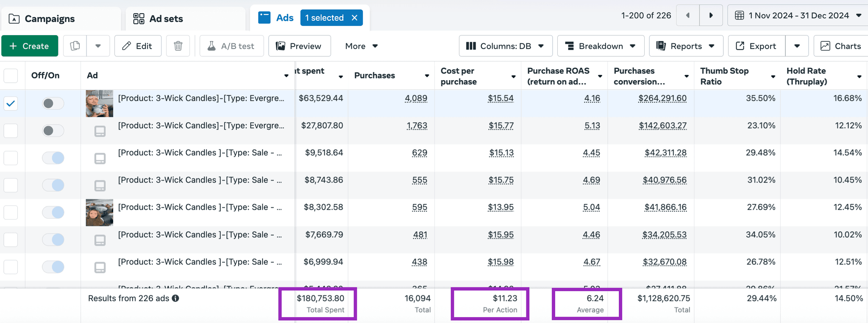Screen dimensions: 868x323
Task: Click placeholder ad icon in $9,518.64 row
Action: tap(100, 159)
